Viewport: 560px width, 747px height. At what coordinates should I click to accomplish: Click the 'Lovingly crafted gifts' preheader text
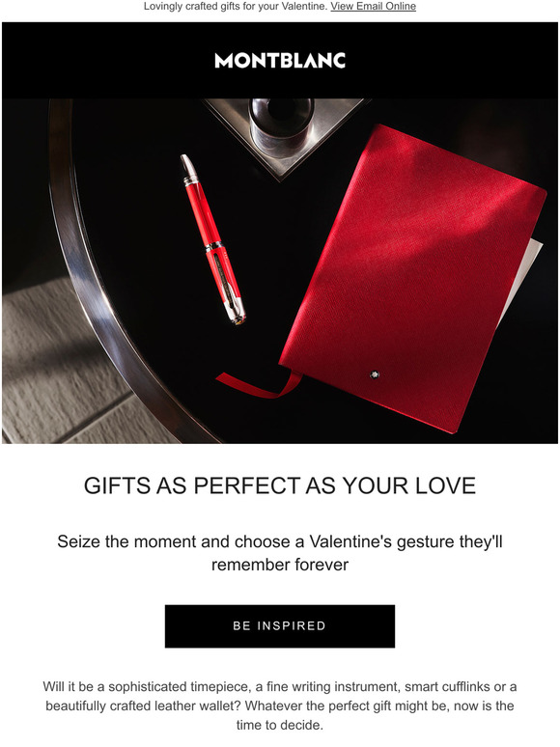click(235, 6)
